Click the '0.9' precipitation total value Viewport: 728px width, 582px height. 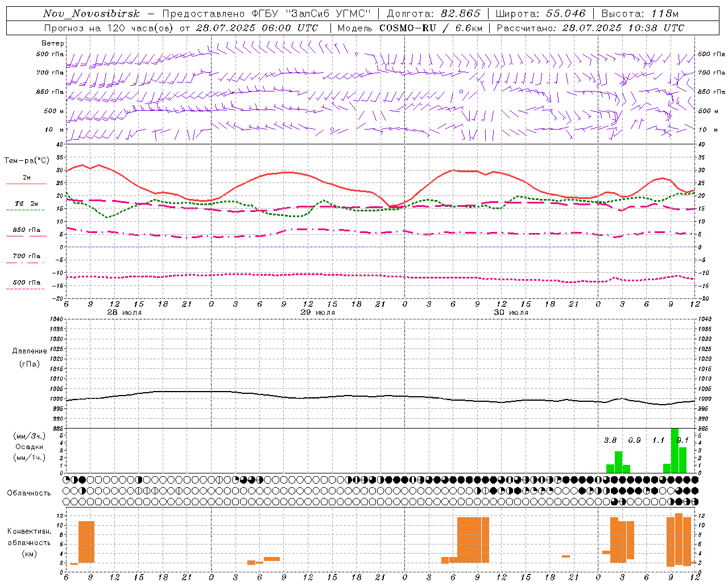point(634,440)
